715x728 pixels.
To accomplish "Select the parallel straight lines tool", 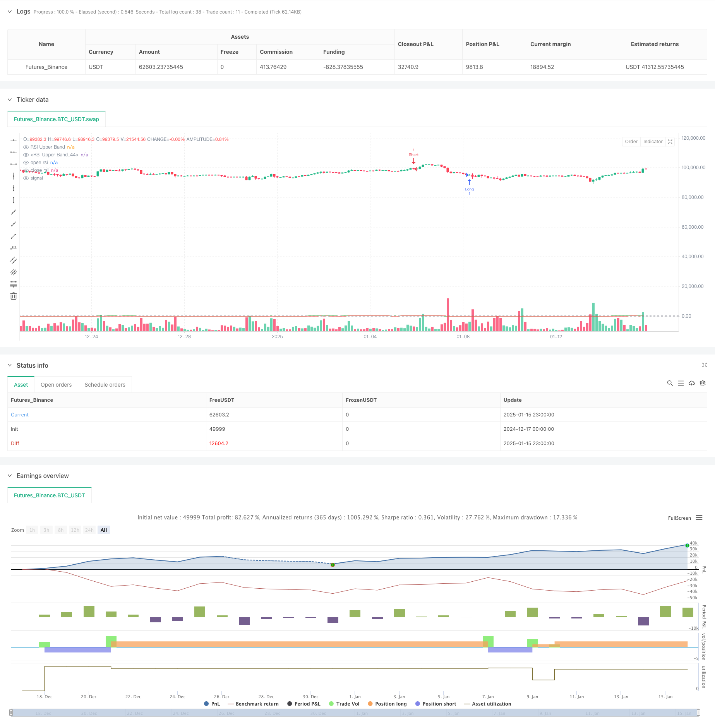I will 14,272.
